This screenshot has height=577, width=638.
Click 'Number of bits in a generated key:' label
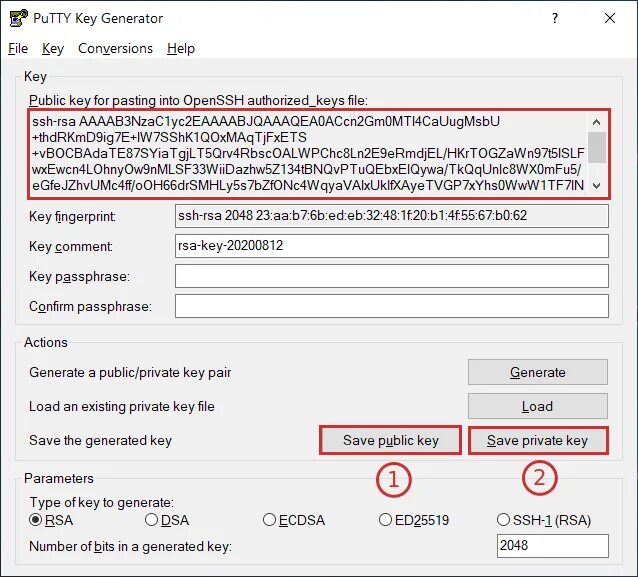point(130,546)
